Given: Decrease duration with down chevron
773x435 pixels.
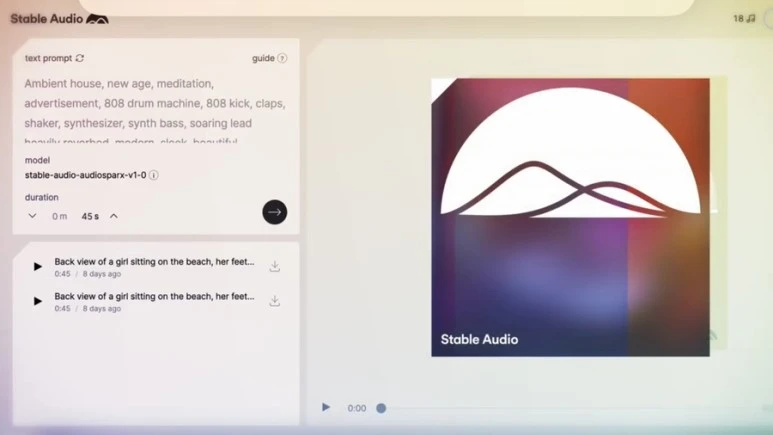Looking at the screenshot, I should (x=33, y=216).
